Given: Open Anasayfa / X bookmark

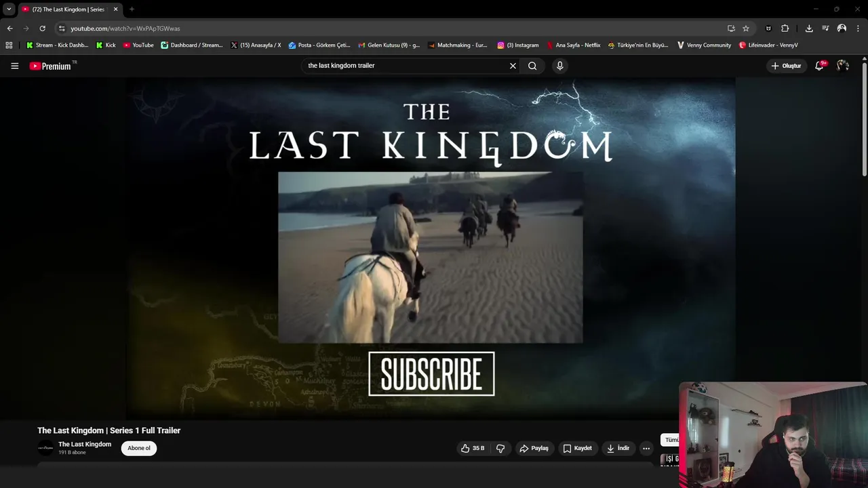Looking at the screenshot, I should point(256,45).
